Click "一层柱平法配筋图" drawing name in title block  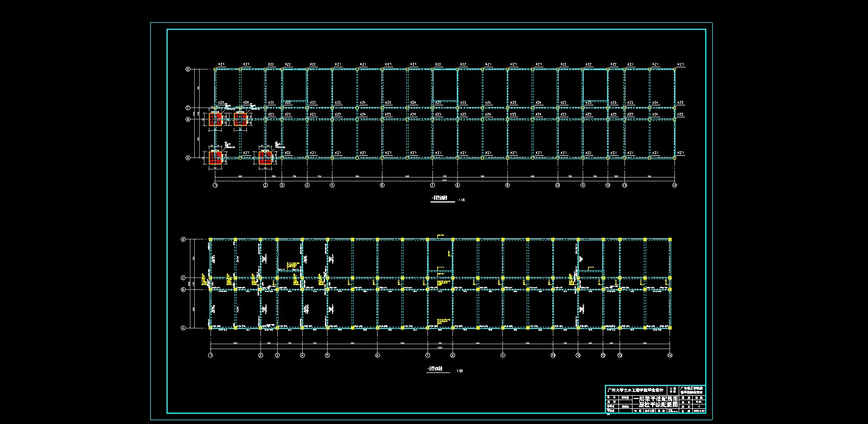(x=656, y=404)
